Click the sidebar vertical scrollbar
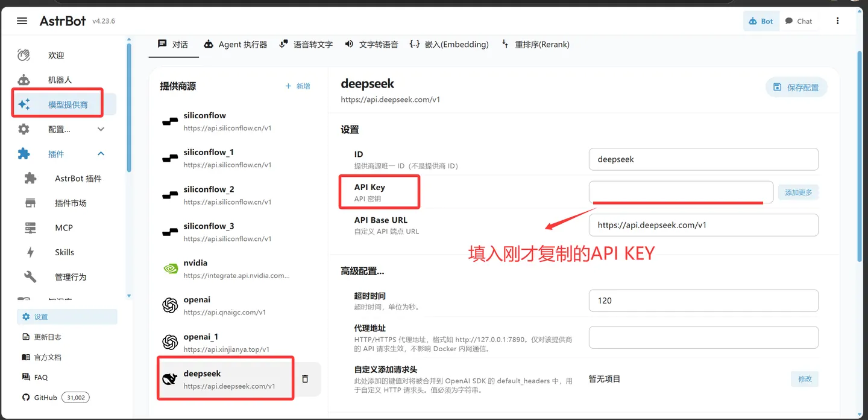868x420 pixels. point(128,109)
